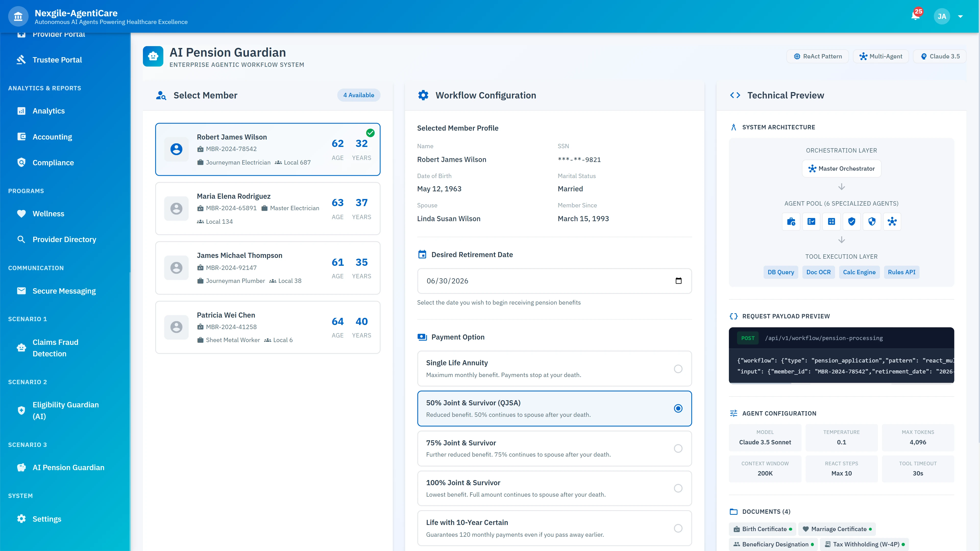Switch to AI Pension Guardian under Scenario 3
Screen dimensions: 980x551
tap(68, 467)
